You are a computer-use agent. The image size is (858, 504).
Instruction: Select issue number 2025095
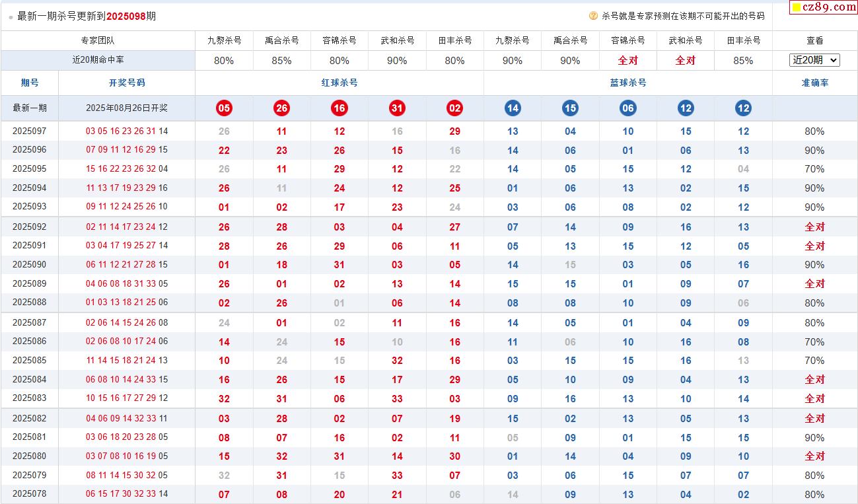tap(30, 169)
